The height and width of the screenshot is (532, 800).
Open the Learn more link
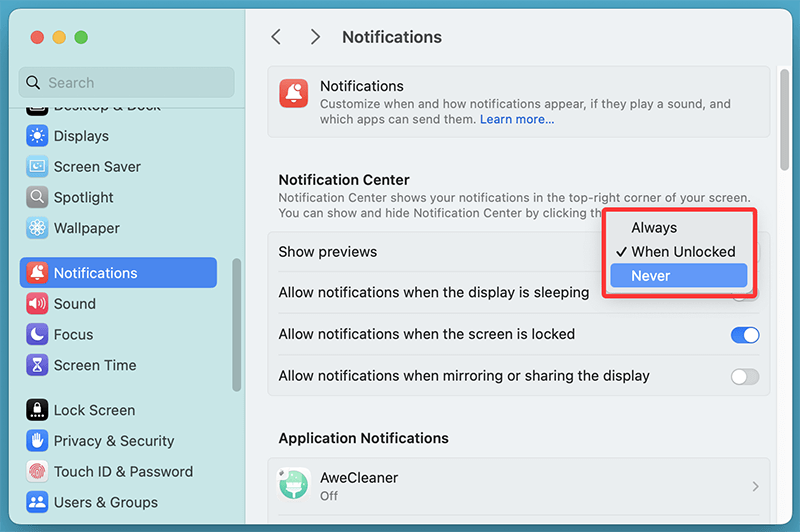click(x=517, y=119)
